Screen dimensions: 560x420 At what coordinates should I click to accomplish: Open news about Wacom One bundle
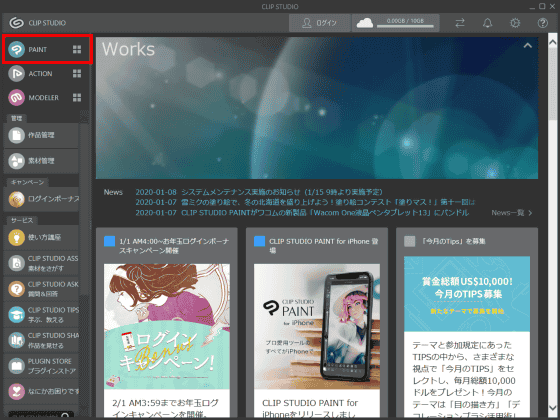(x=302, y=213)
